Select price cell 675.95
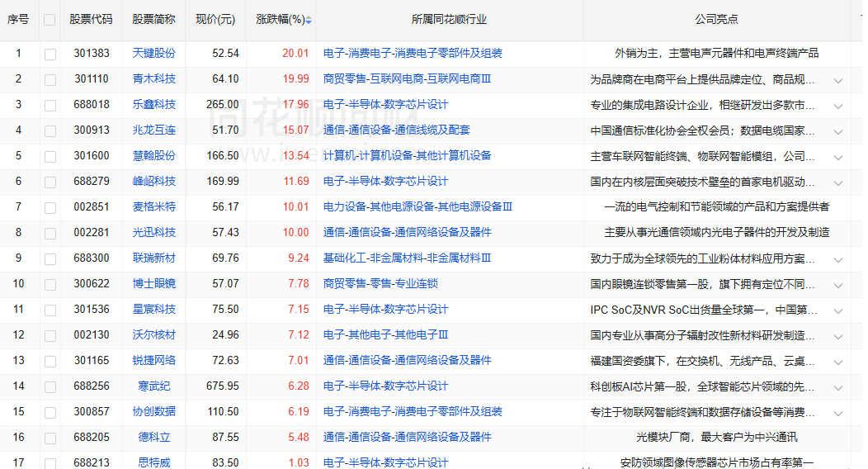Screen dimensions: 868x469 pos(223,386)
